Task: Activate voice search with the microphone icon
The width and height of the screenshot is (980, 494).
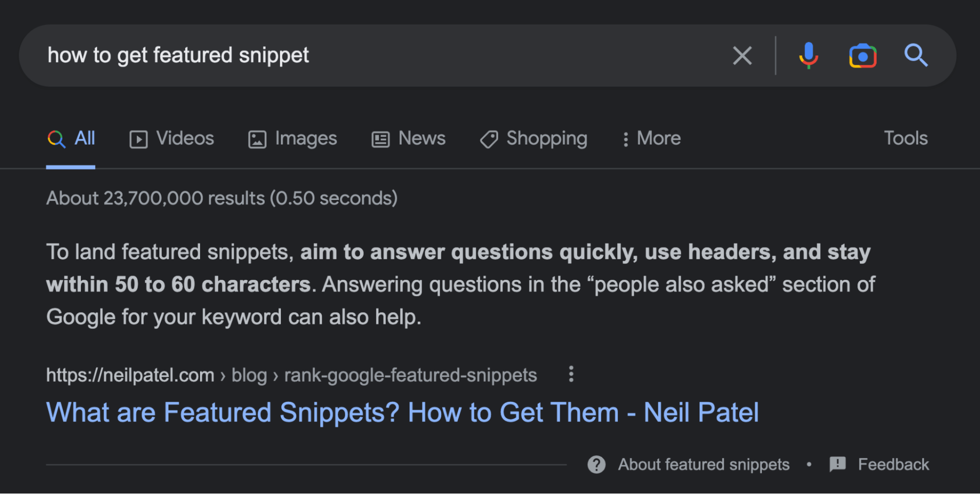Action: point(808,55)
